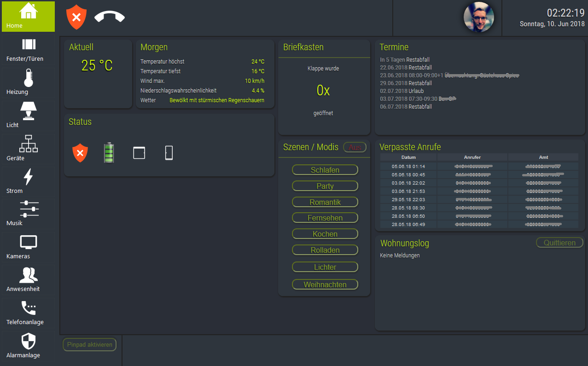This screenshot has width=588, height=366.
Task: Click the Temperatur tiefst 16 °C value
Action: [258, 71]
